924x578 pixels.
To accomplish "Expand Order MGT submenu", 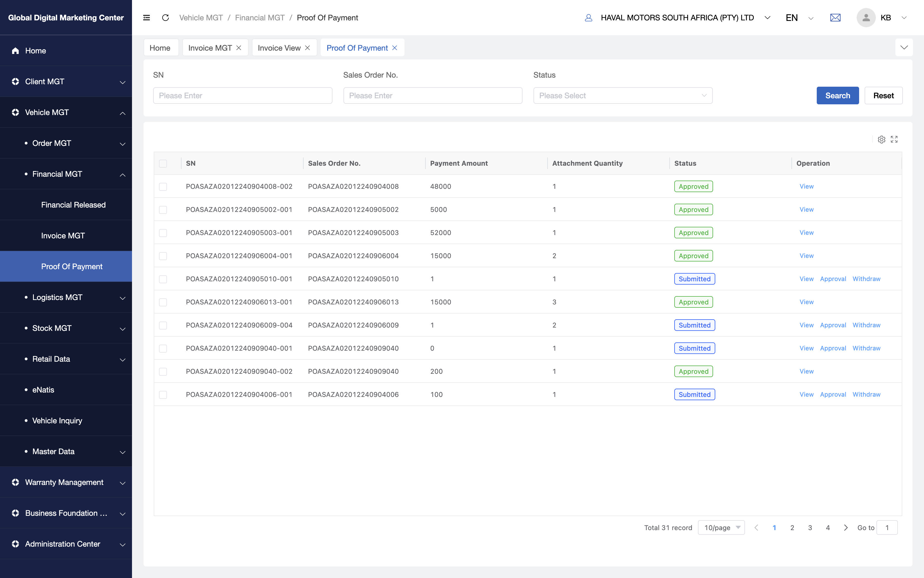I will pos(123,144).
